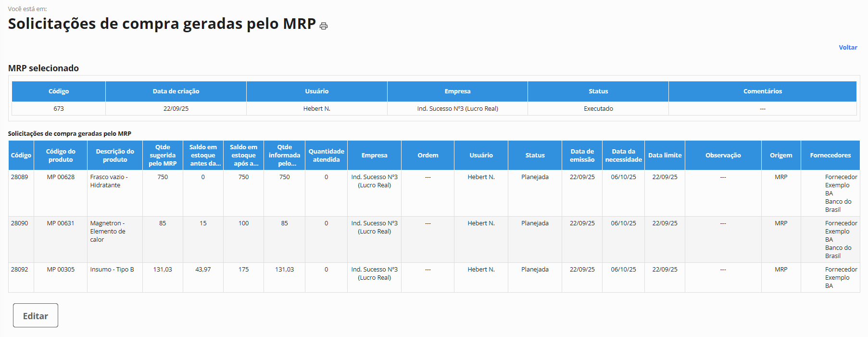This screenshot has height=337, width=868.
Task: Click product code MP 00305
Action: pyautogui.click(x=61, y=270)
